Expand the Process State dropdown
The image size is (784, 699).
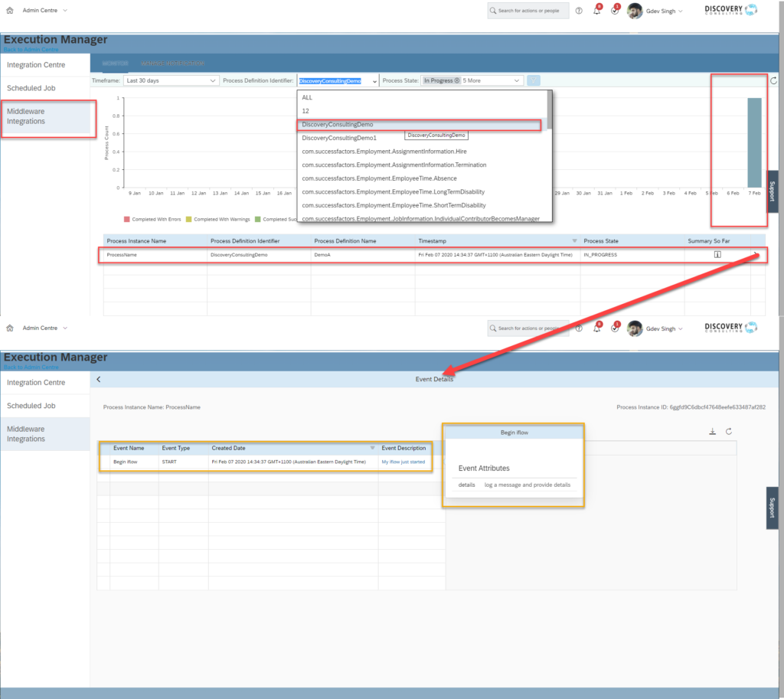point(516,80)
